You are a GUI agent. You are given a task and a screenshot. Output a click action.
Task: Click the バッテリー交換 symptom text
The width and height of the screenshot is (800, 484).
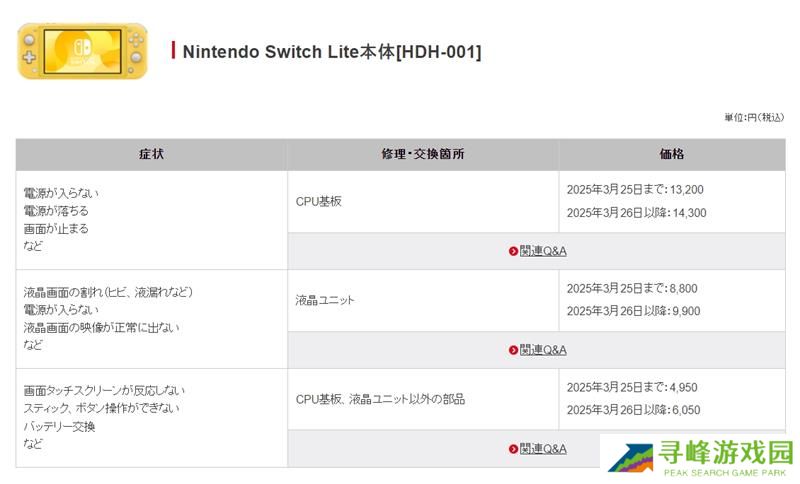tap(59, 426)
